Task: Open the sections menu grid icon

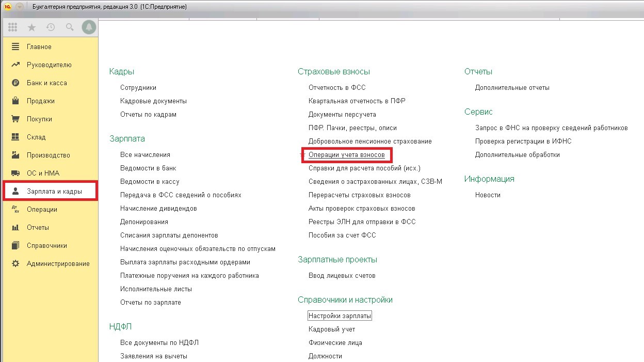Action: coord(13,27)
